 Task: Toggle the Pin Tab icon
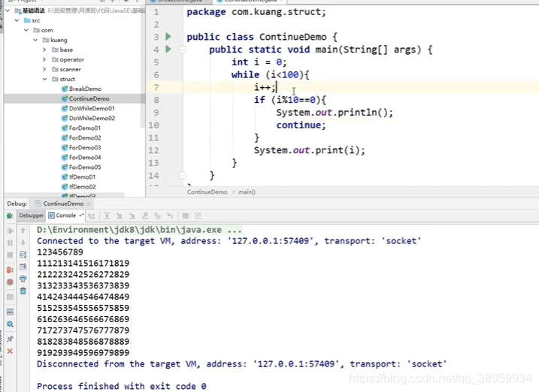(x=10, y=339)
